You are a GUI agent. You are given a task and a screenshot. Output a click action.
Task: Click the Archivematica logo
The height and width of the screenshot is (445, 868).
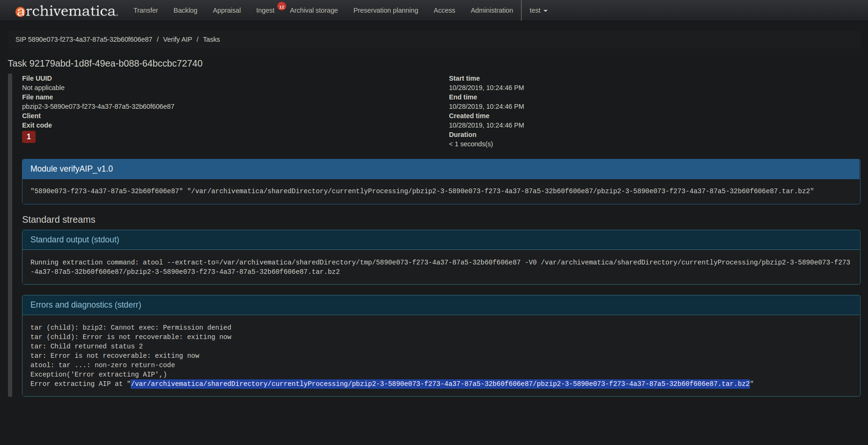66,10
